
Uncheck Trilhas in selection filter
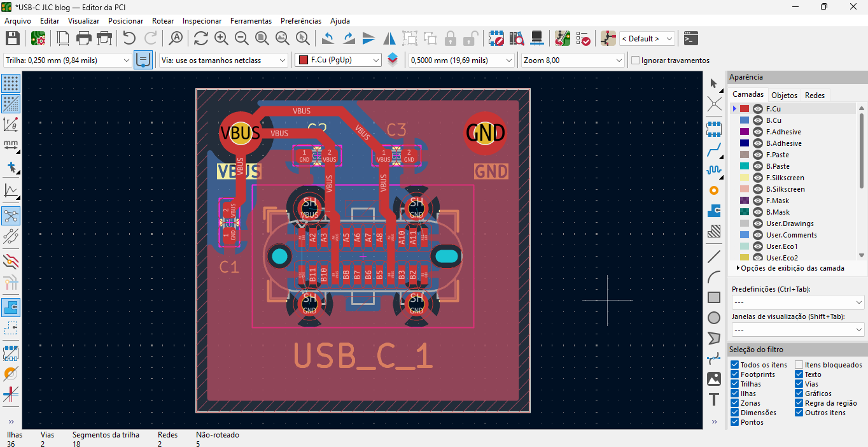click(x=735, y=384)
